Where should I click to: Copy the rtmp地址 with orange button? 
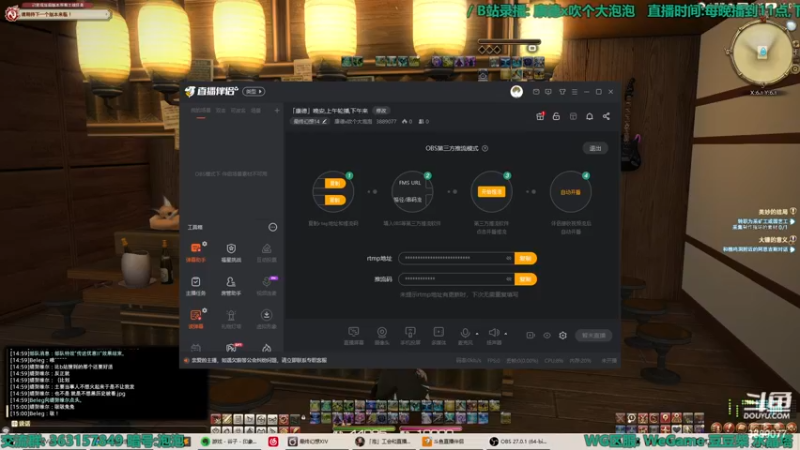(526, 258)
